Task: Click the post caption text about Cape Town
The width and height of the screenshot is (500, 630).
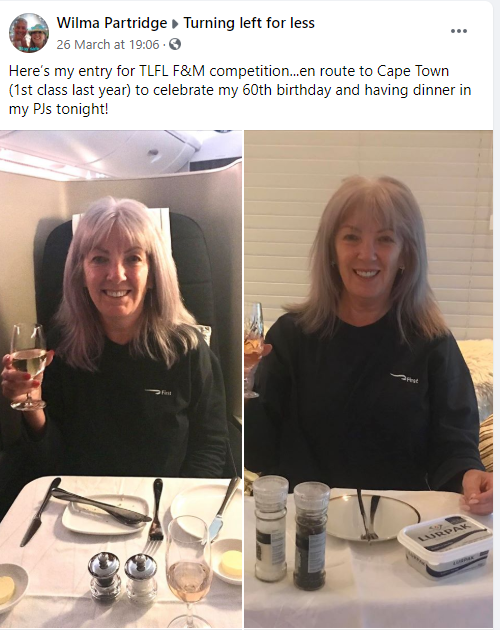Action: [240, 90]
